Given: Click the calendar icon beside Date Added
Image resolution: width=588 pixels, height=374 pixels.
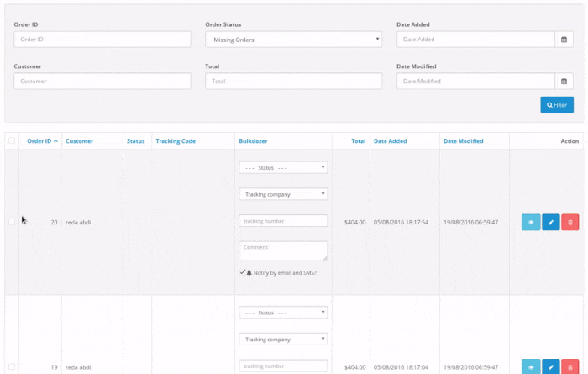Looking at the screenshot, I should point(564,40).
